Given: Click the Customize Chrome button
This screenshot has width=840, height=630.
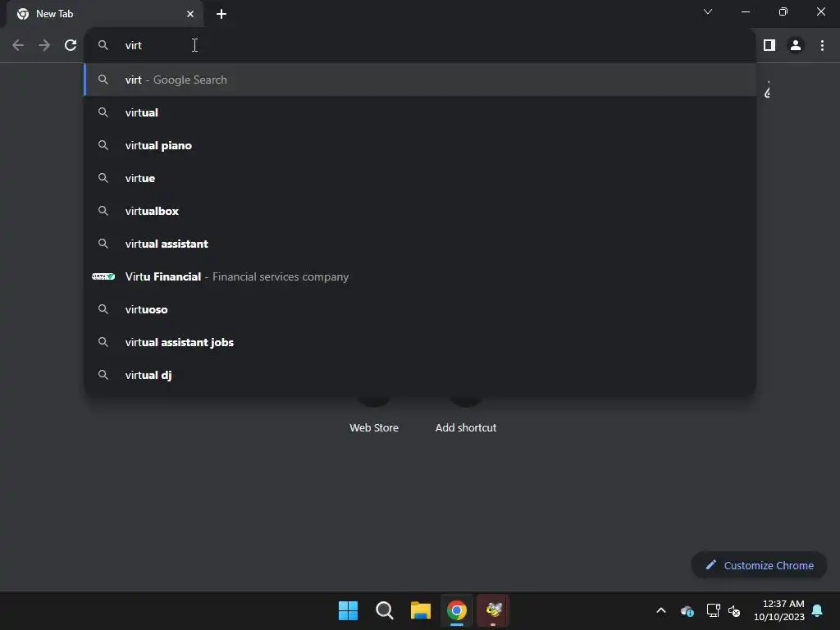Looking at the screenshot, I should click(759, 565).
